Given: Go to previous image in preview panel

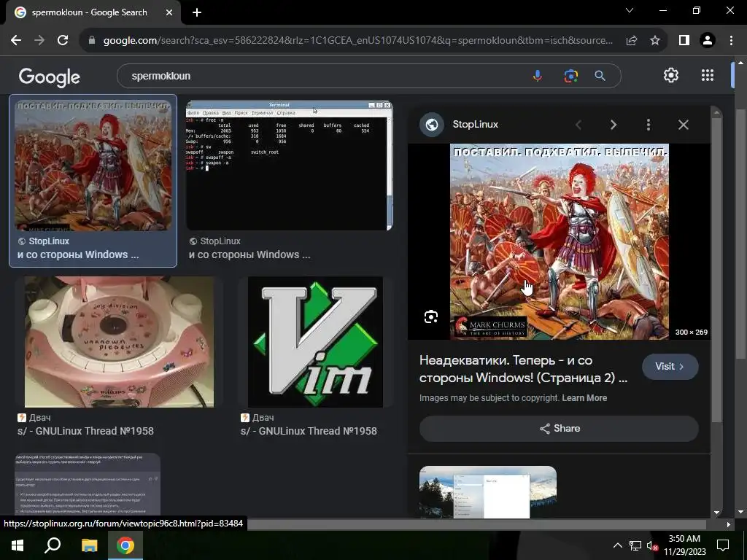Looking at the screenshot, I should (578, 125).
